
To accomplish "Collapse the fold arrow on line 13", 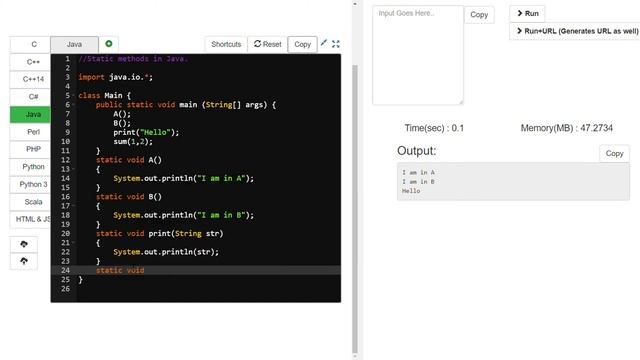I will click(73, 169).
